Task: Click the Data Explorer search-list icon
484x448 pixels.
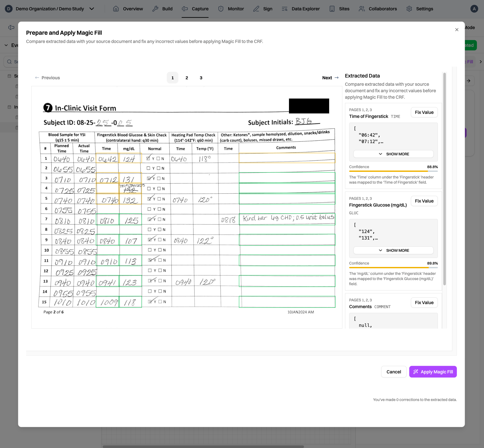Action: 284,9
